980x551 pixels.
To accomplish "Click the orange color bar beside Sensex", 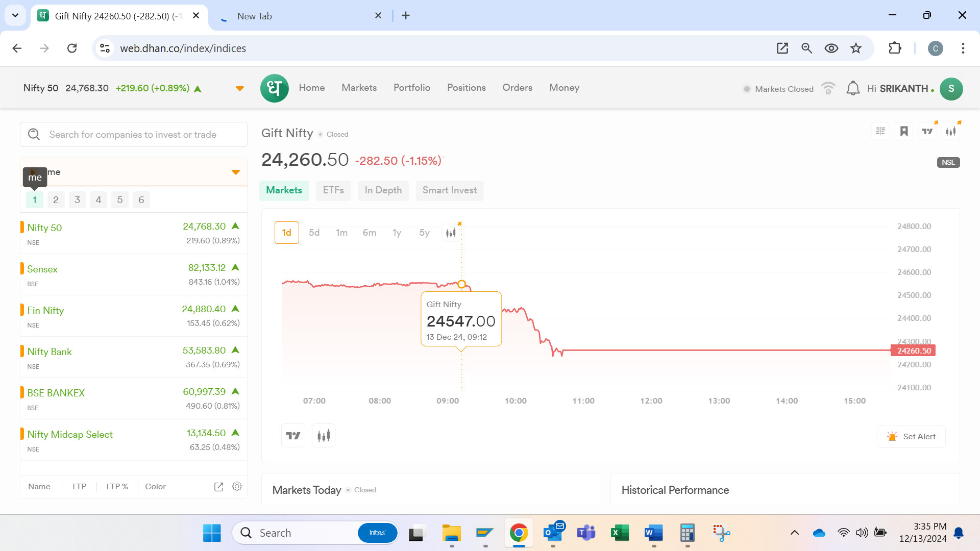I will coord(22,268).
